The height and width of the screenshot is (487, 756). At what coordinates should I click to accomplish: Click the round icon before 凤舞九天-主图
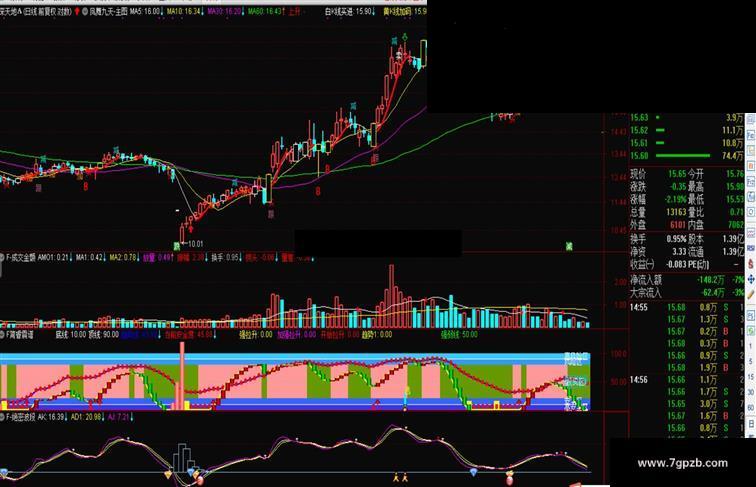click(85, 12)
